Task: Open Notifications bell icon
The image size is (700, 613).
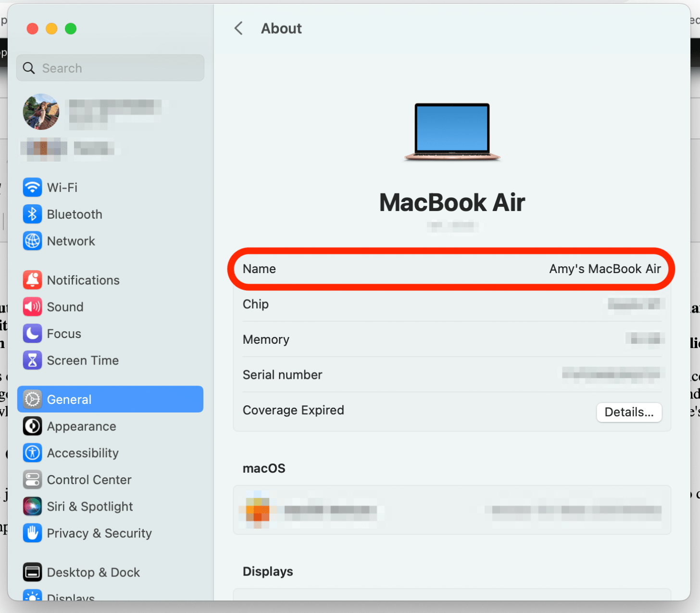Action: coord(32,280)
